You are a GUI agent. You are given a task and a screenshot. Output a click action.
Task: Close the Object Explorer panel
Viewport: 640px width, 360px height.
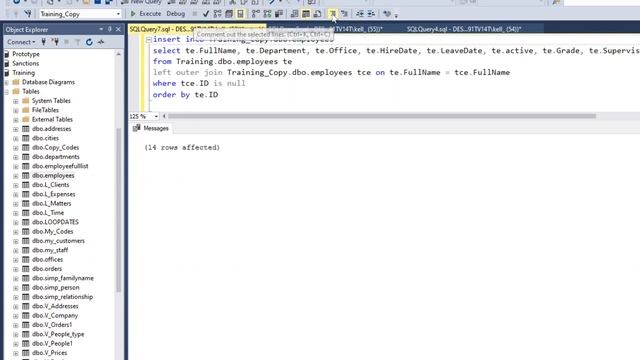coord(118,29)
